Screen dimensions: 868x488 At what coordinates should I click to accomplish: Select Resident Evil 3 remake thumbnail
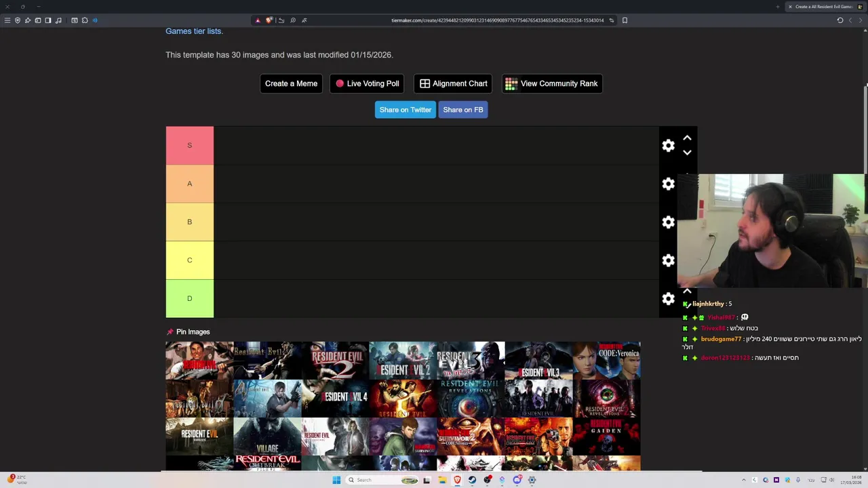(x=538, y=361)
